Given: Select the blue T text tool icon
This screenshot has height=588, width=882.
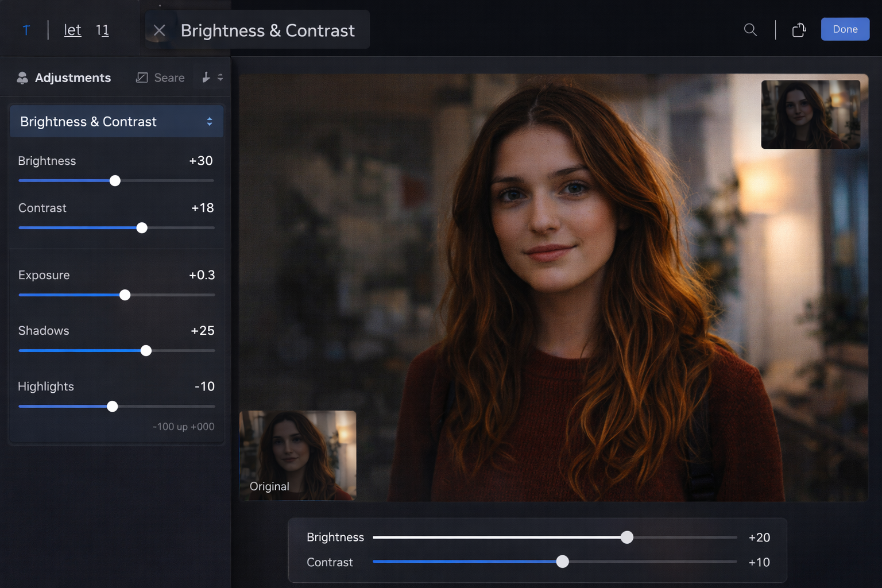Looking at the screenshot, I should [26, 30].
